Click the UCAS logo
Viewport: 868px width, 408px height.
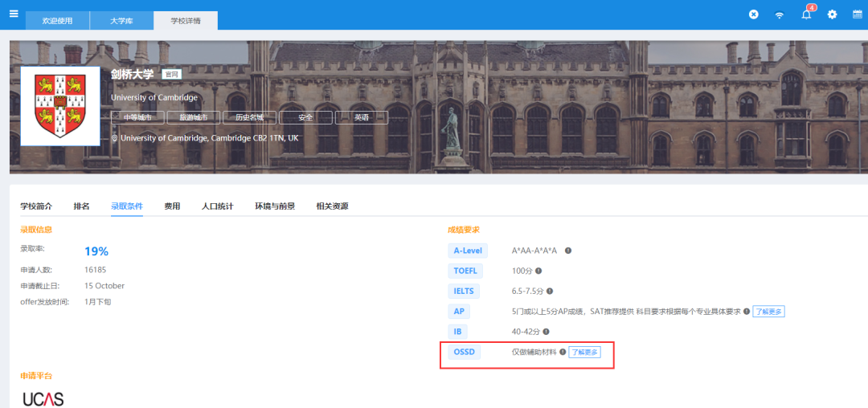click(x=43, y=399)
